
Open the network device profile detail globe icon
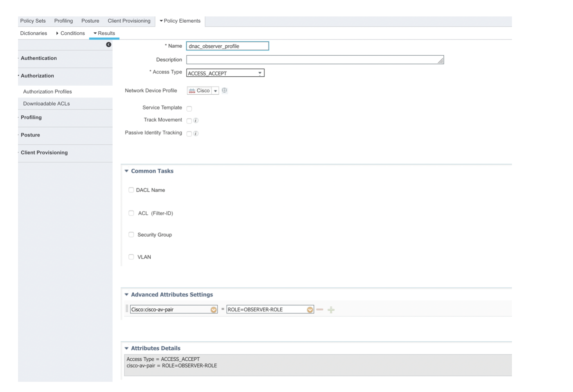tap(224, 90)
